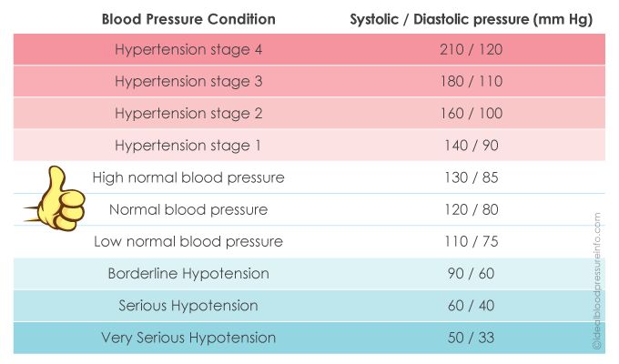Screen dimensions: 619x364
Task: Click the 130 / 85 value
Action: 472,177
